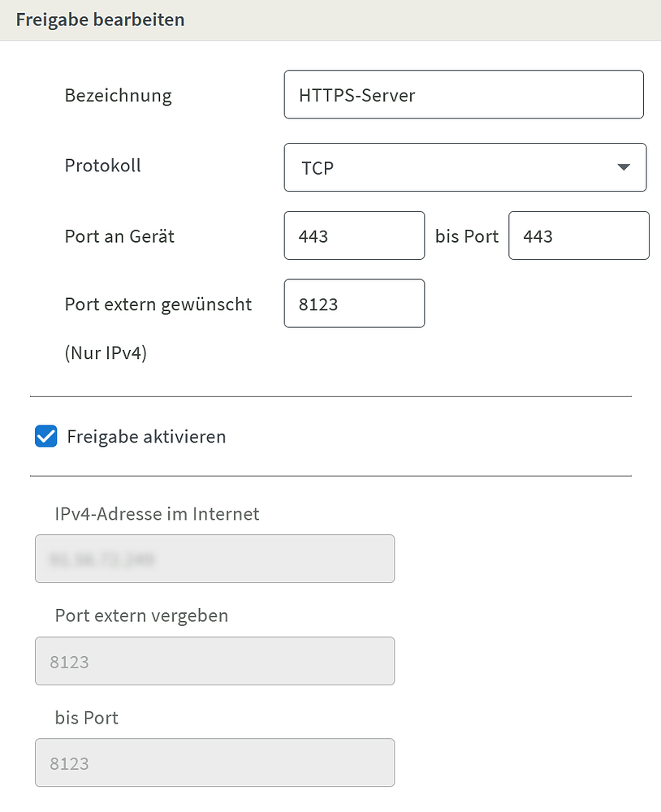Click the Protokoll dropdown arrow icon
661x812 pixels.
point(624,167)
